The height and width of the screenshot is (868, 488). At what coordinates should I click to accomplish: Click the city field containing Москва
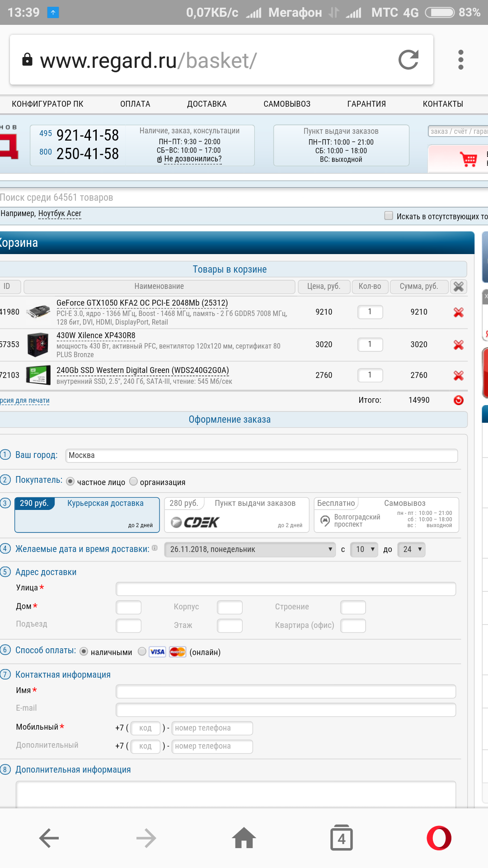262,456
